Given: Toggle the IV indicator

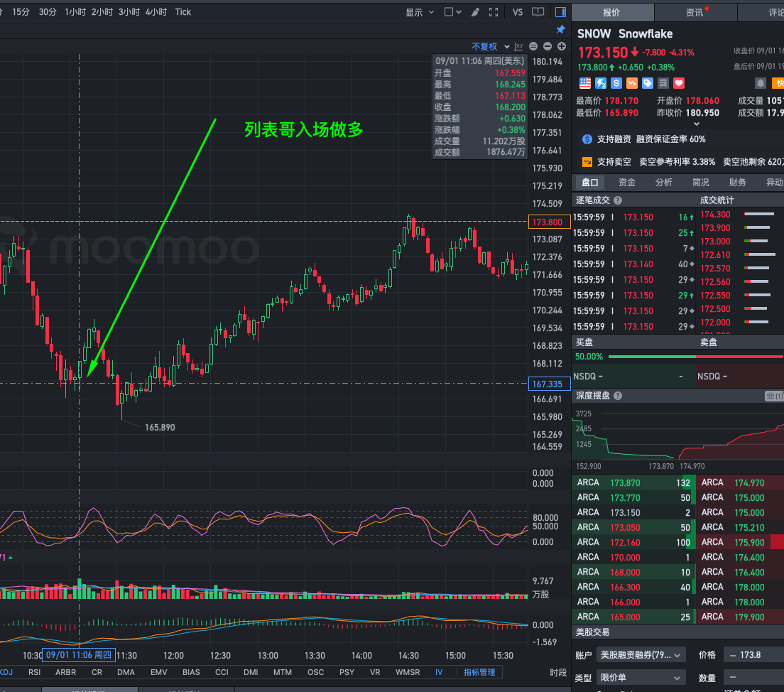Looking at the screenshot, I should click(439, 673).
